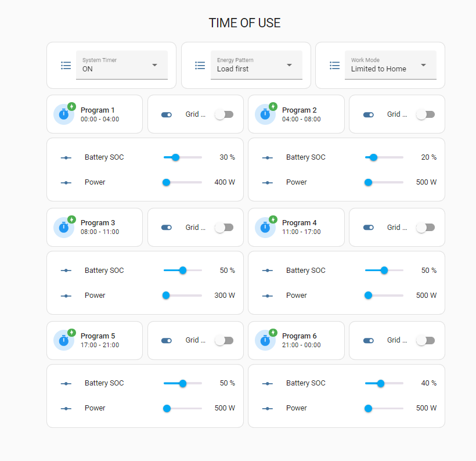Click the list icon beside System Timer
Image resolution: width=476 pixels, height=461 pixels.
pyautogui.click(x=66, y=66)
